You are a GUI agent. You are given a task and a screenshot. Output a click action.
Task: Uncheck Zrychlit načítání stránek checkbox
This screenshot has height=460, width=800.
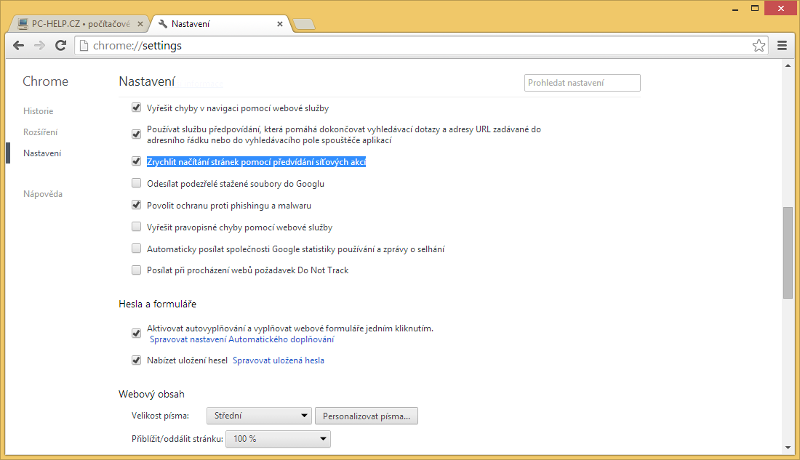[136, 161]
